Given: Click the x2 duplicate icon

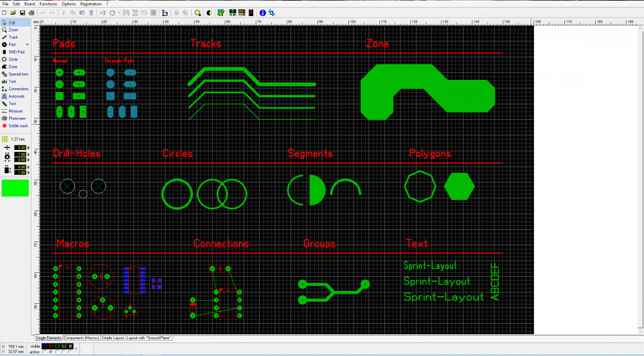Looking at the screenshot, I should [x=102, y=13].
